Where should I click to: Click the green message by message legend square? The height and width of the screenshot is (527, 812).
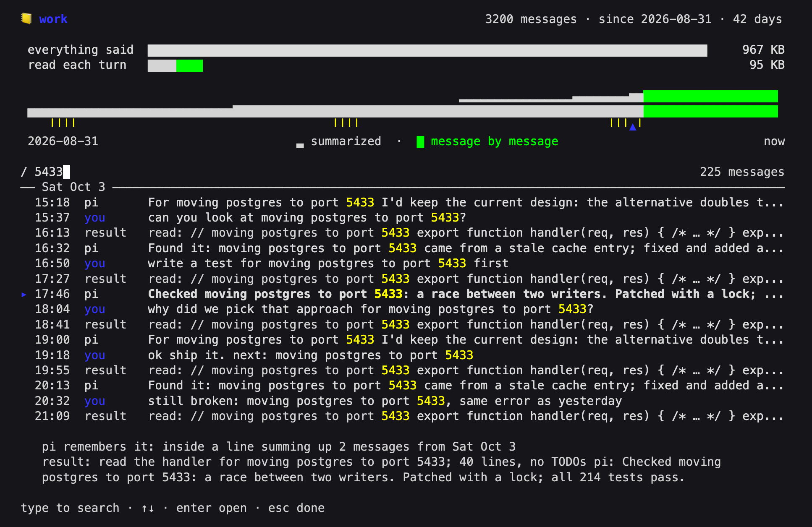(420, 142)
